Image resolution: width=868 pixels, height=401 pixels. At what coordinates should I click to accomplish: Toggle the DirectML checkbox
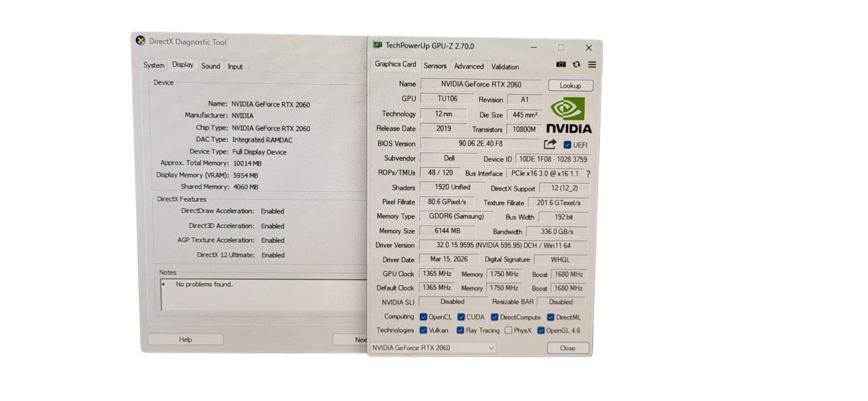pos(551,317)
